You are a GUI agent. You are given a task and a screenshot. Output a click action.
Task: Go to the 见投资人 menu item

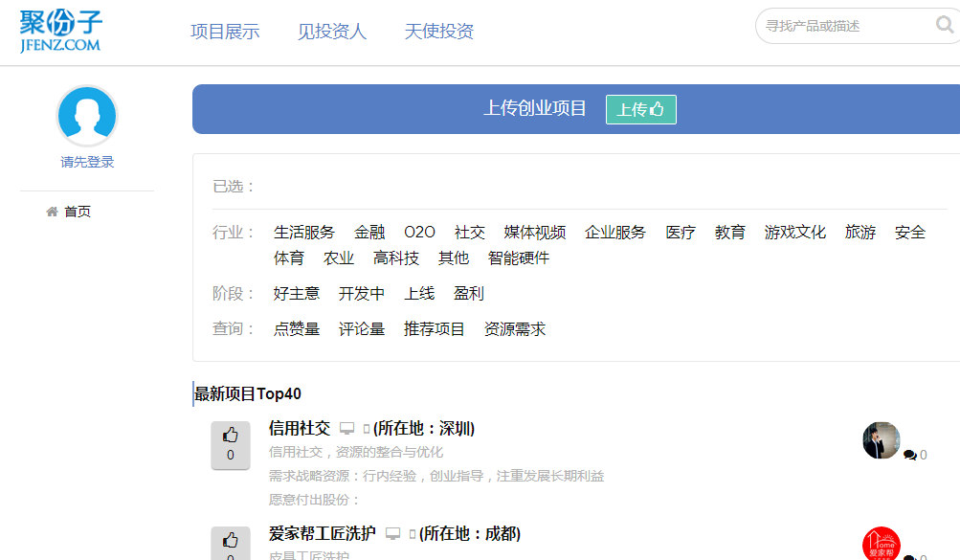point(332,32)
